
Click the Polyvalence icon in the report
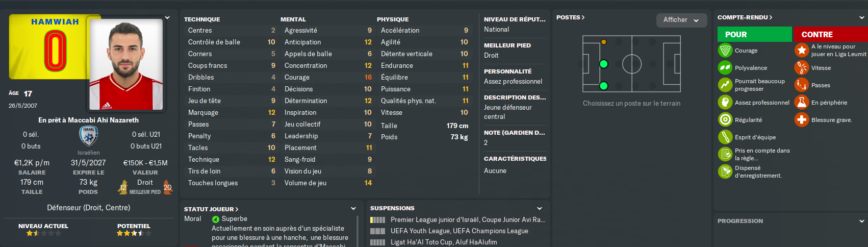725,68
